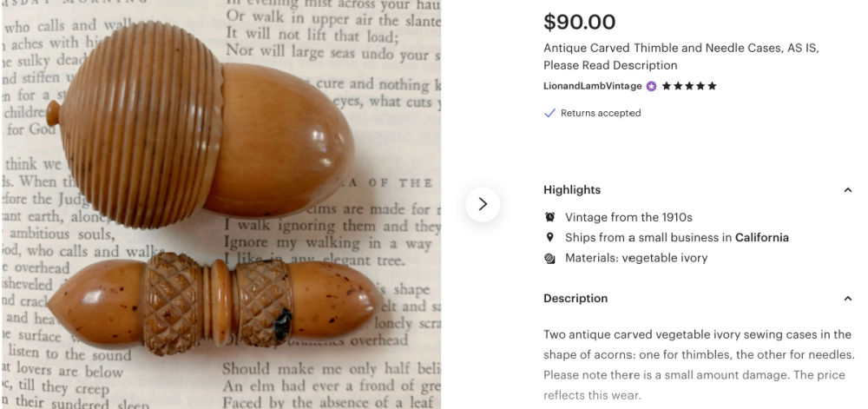Open the LionandLambVintage shop link
This screenshot has width=868, height=409.
(592, 86)
